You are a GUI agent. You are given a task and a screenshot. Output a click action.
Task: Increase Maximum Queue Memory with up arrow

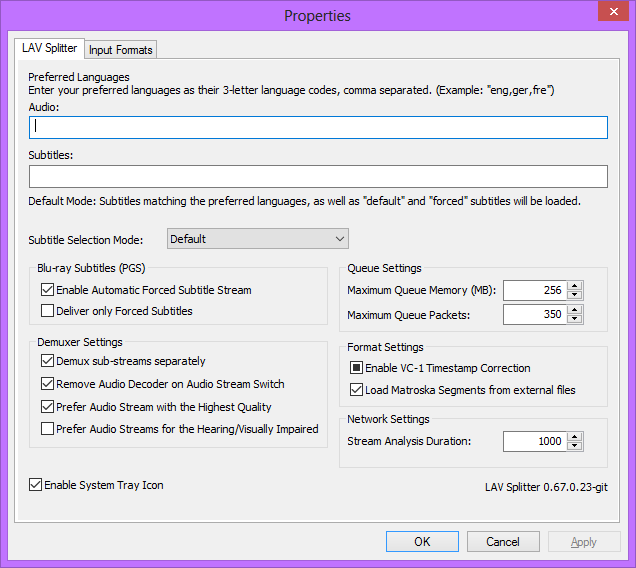coord(574,286)
